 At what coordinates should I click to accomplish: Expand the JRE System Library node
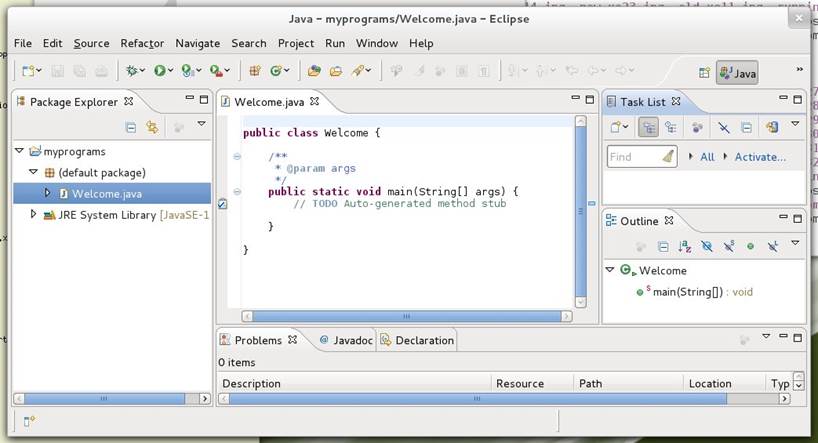[33, 214]
